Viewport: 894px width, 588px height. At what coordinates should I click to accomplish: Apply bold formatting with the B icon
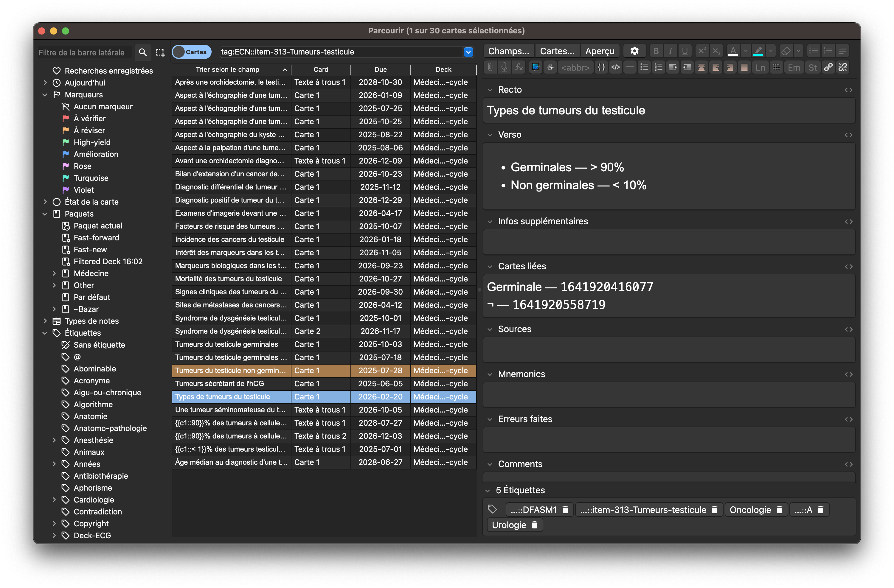point(656,51)
